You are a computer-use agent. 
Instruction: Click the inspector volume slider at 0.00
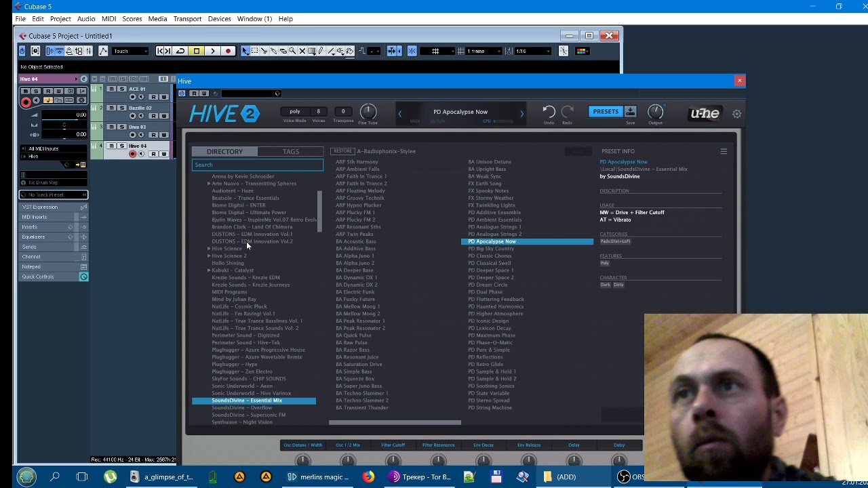coord(65,115)
